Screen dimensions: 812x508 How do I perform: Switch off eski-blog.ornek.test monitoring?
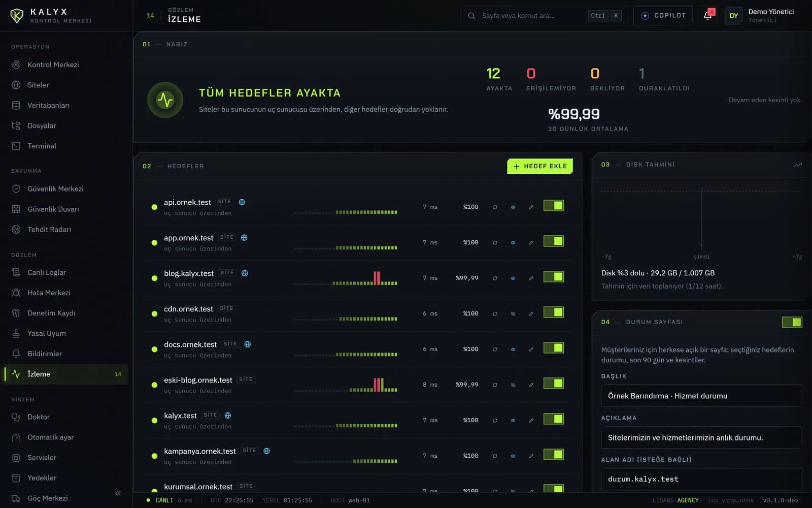tap(553, 383)
